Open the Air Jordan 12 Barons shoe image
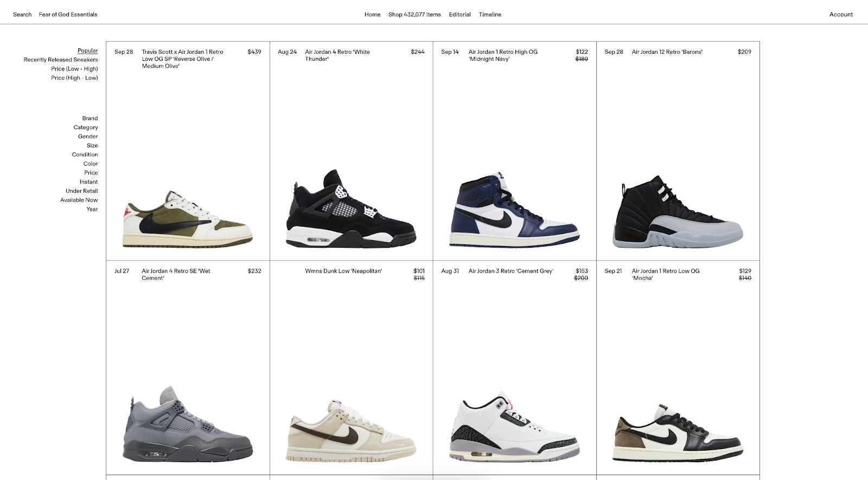This screenshot has width=868, height=480. [678, 212]
